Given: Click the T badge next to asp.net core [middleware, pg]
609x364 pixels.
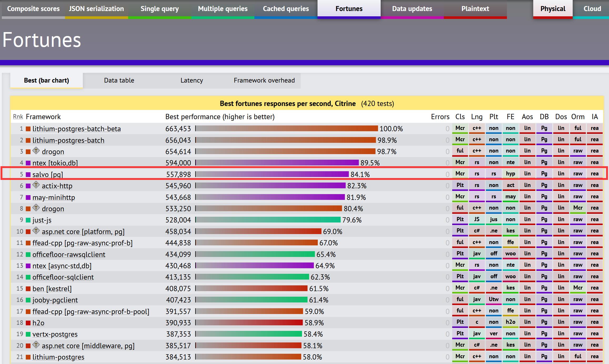Looking at the screenshot, I should (x=36, y=345).
